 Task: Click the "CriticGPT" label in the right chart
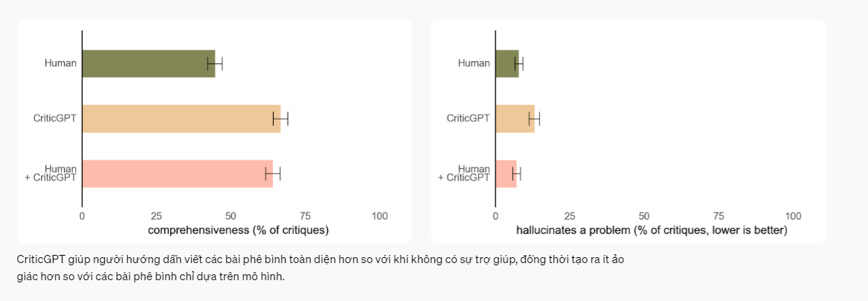click(468, 118)
